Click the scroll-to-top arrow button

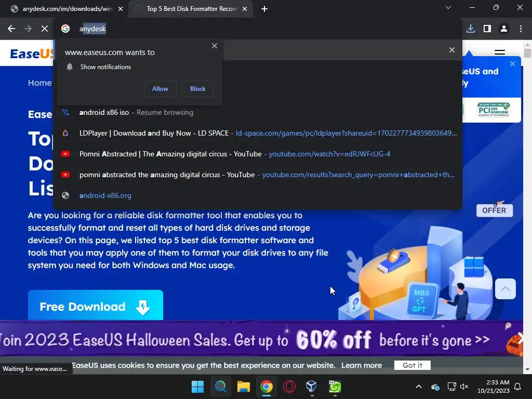(x=505, y=289)
